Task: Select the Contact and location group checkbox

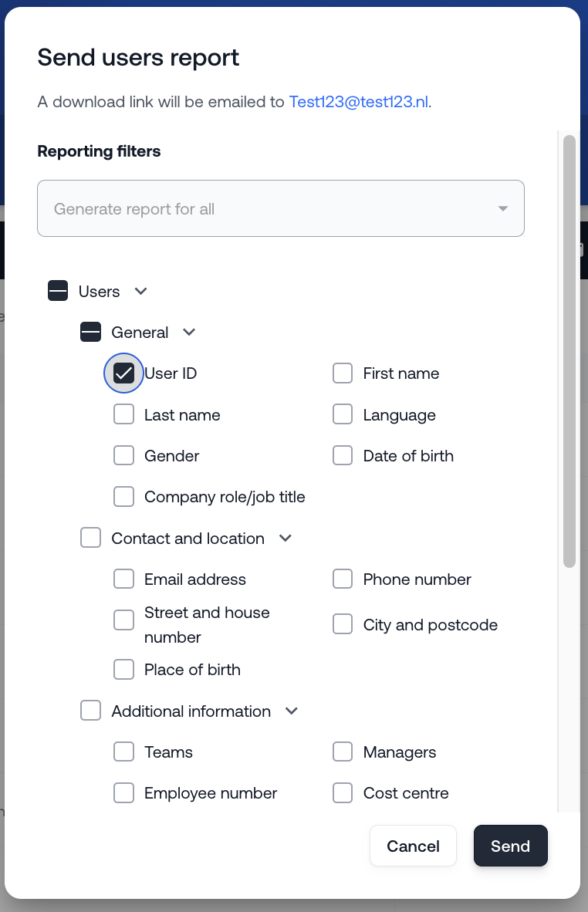Action: pos(91,539)
